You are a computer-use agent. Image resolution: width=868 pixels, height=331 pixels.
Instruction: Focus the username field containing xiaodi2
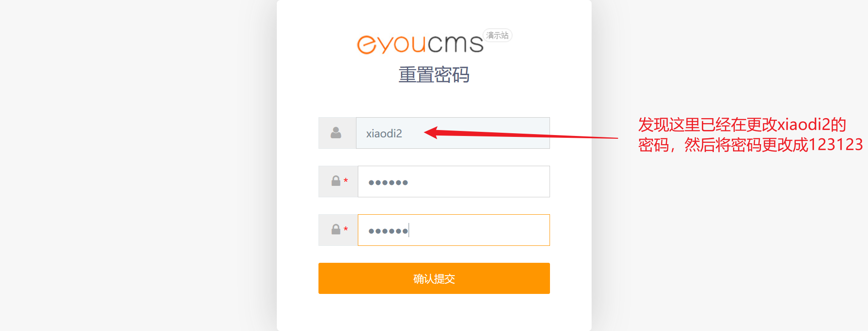(453, 133)
